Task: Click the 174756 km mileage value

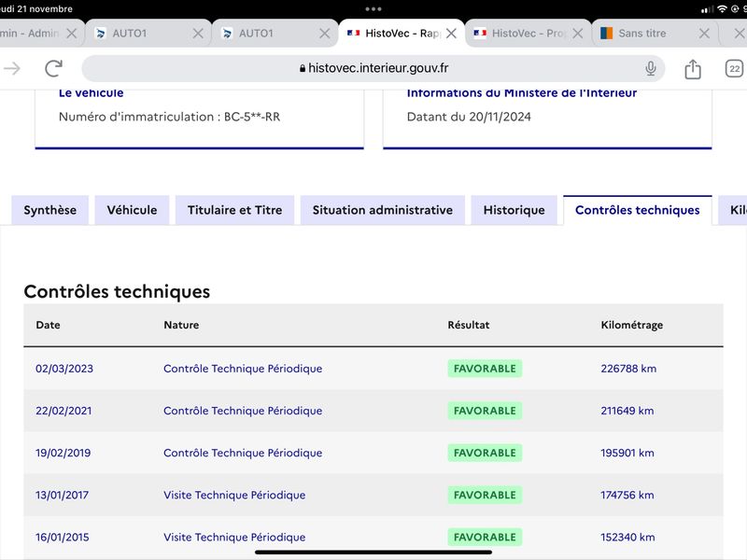Action: (627, 495)
